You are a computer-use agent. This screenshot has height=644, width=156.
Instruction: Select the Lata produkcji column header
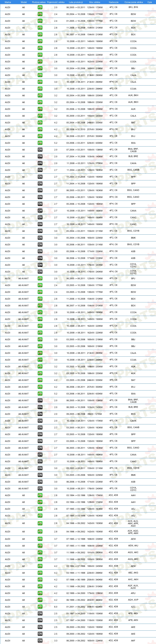(76, 2)
